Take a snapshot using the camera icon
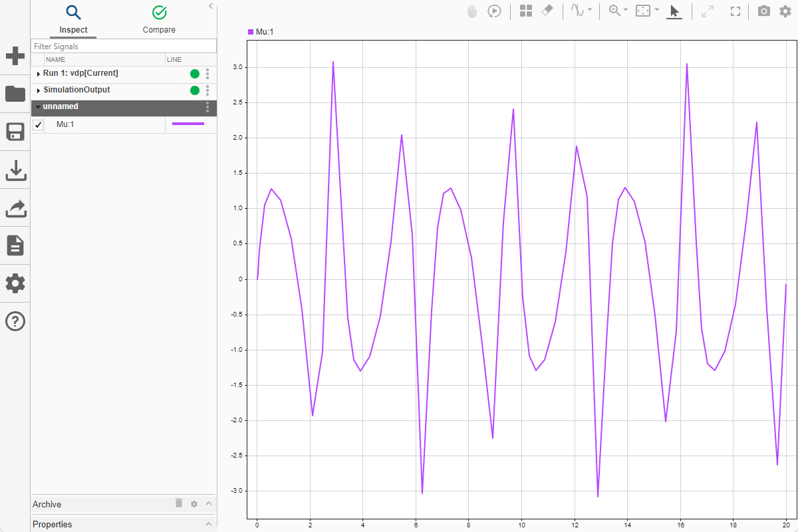The width and height of the screenshot is (798, 532). (x=763, y=11)
